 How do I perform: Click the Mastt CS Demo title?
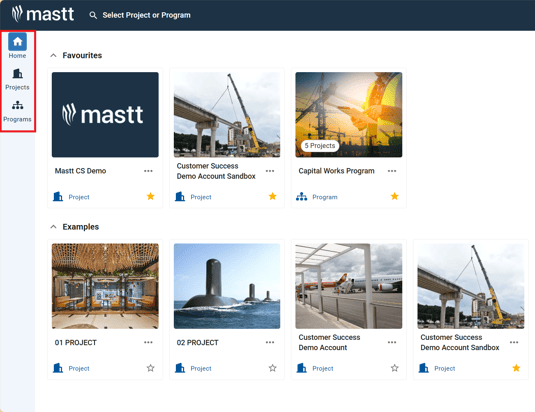(x=81, y=171)
